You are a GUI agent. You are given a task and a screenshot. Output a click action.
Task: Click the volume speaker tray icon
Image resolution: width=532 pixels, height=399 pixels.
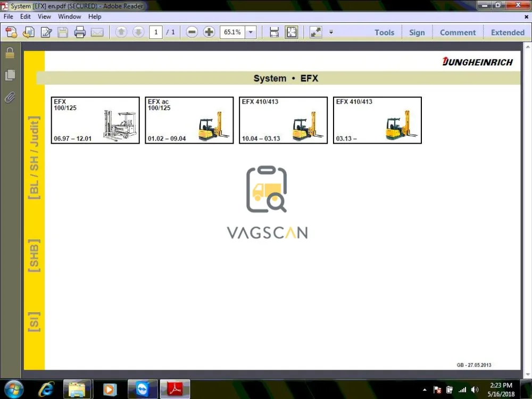[475, 390]
